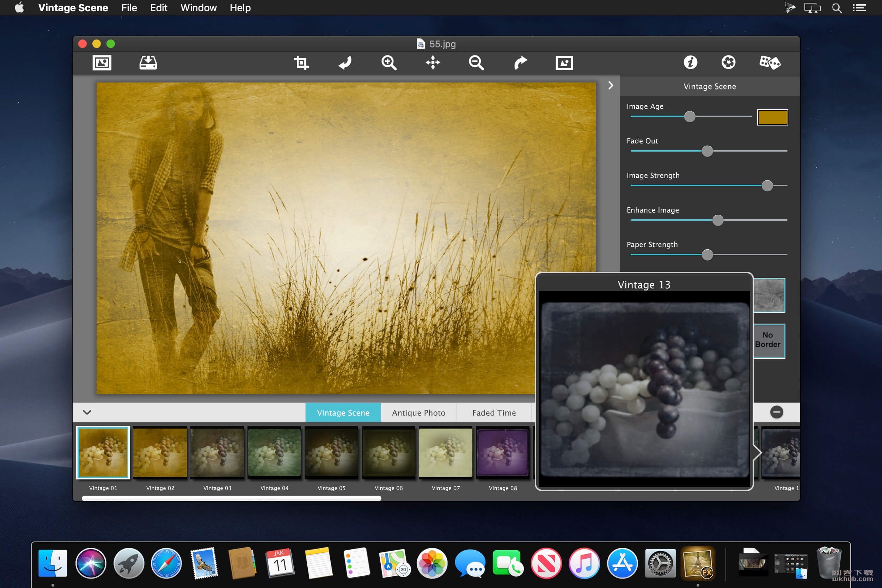Screen dimensions: 882x588
Task: Click the redo curved arrow icon
Action: (x=521, y=63)
